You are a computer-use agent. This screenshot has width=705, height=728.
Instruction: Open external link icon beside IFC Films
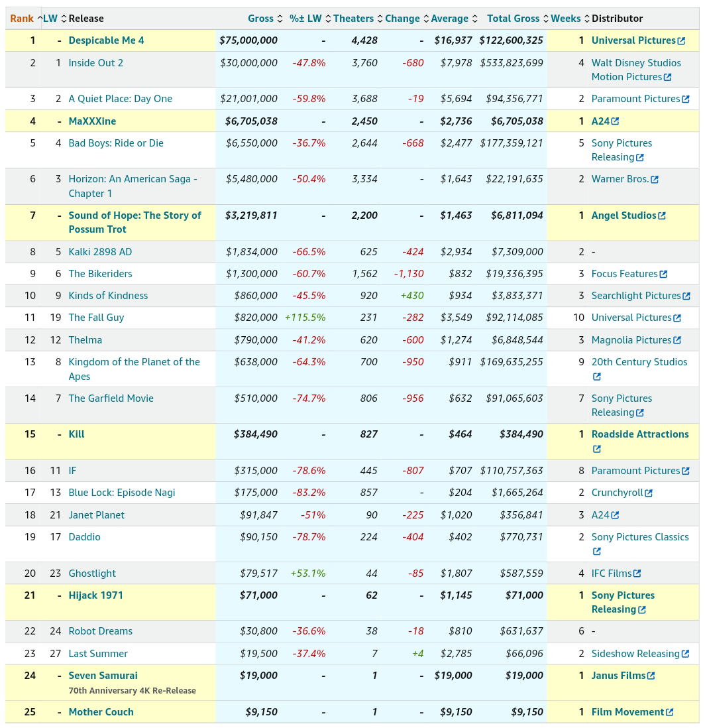pos(637,574)
